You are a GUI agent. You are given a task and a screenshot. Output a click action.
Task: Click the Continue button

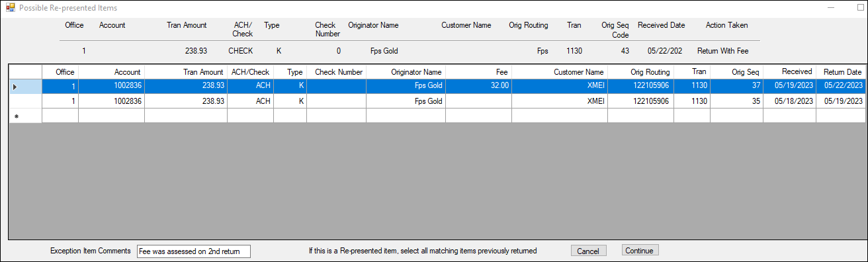[640, 251]
